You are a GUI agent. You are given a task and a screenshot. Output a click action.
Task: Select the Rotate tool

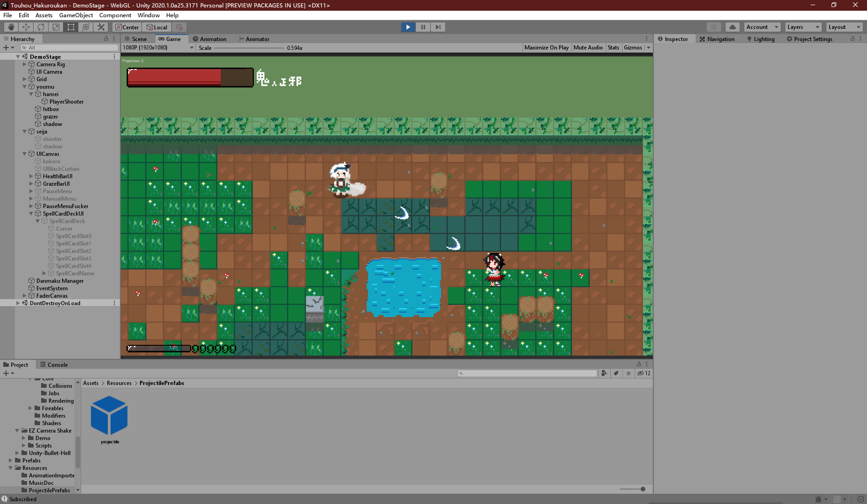tap(41, 27)
